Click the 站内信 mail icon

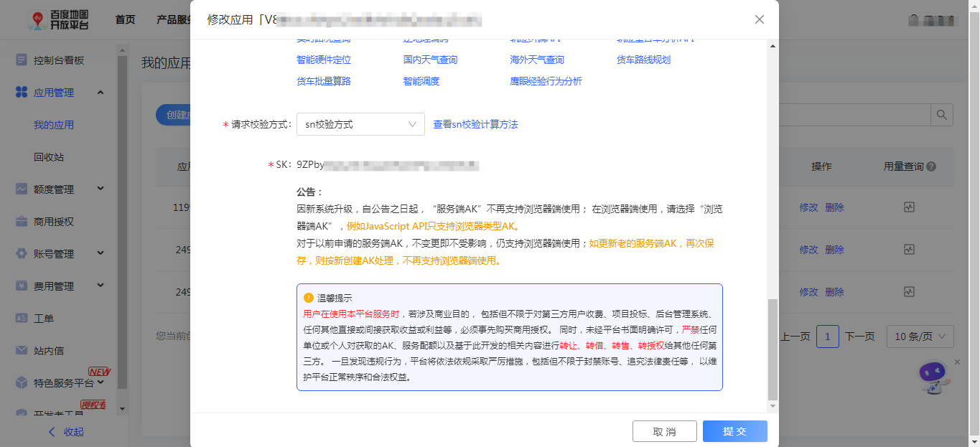click(x=22, y=350)
